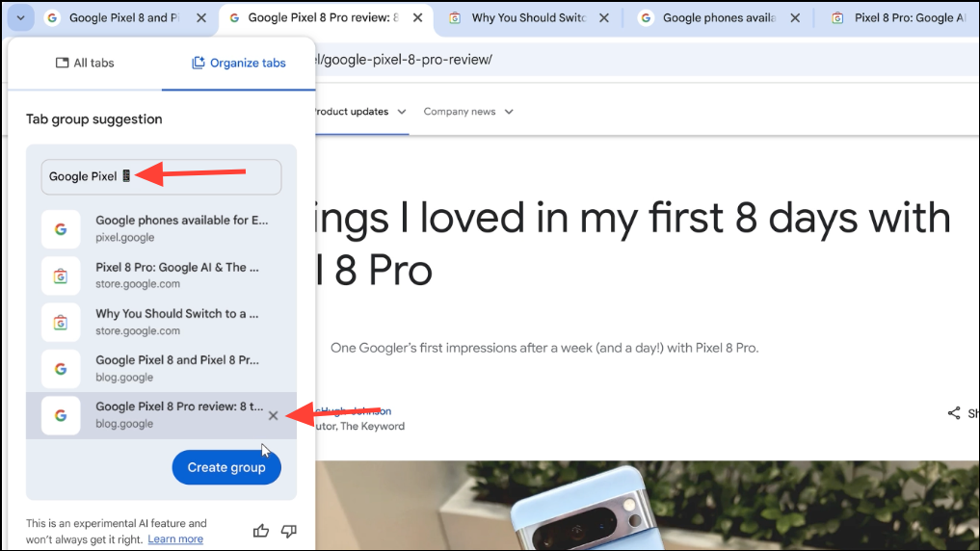Expand the Company news menu

[468, 112]
